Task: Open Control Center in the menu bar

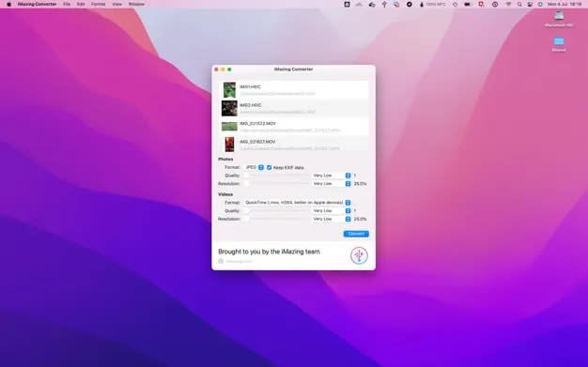Action: tap(530, 4)
